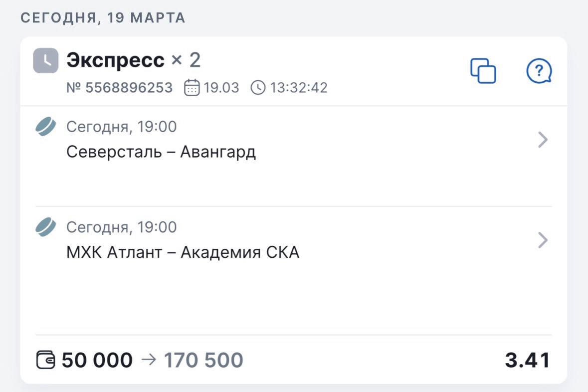Image resolution: width=588 pixels, height=392 pixels.
Task: Open help via the question mark bubble
Action: pos(539,71)
